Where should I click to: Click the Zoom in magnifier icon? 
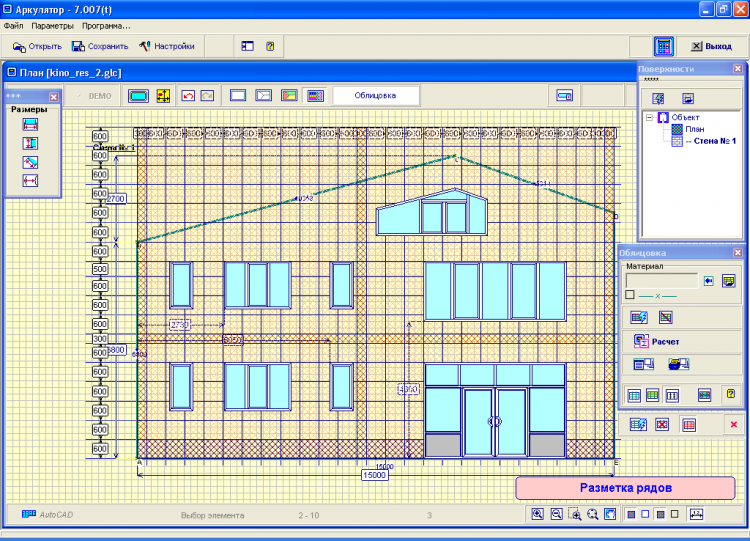point(538,515)
